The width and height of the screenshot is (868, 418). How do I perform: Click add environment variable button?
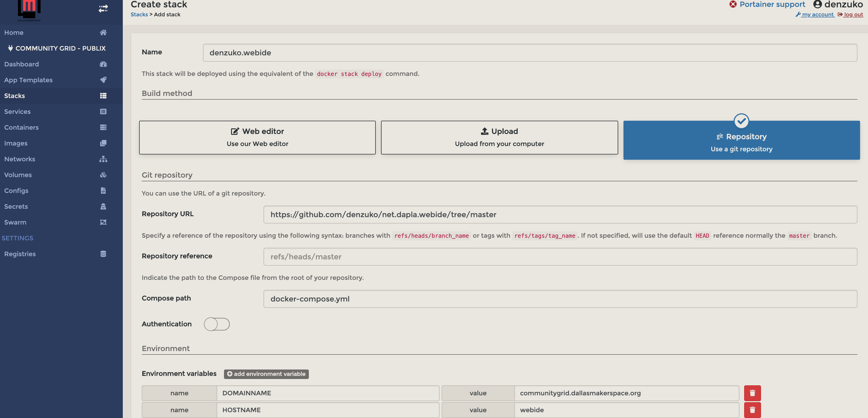point(266,374)
